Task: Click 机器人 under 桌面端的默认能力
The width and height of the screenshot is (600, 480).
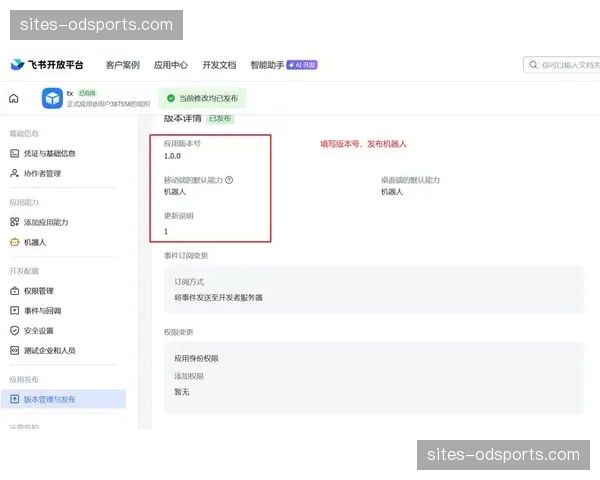Action: click(392, 192)
